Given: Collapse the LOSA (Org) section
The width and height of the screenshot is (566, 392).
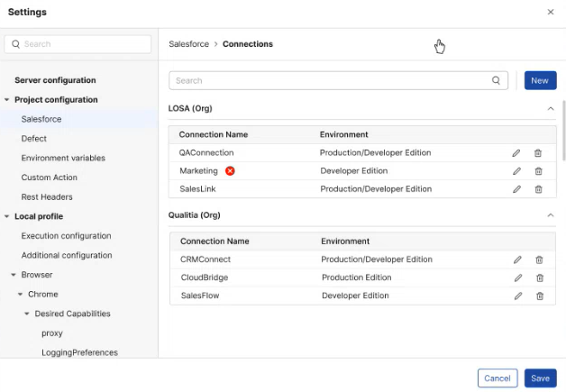Looking at the screenshot, I should pyautogui.click(x=551, y=109).
